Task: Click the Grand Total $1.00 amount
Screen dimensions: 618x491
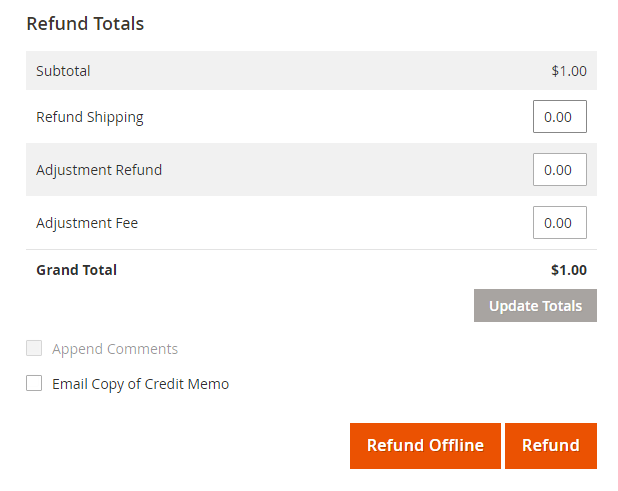Action: [x=569, y=270]
